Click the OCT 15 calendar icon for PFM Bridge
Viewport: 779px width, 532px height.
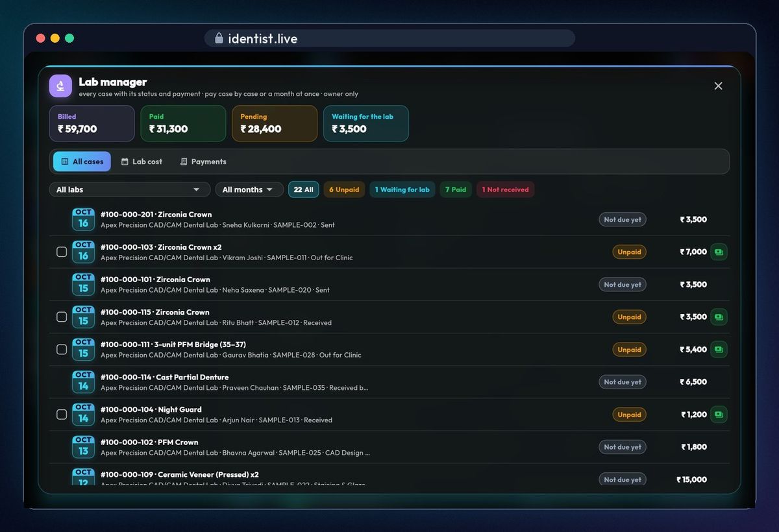point(83,349)
